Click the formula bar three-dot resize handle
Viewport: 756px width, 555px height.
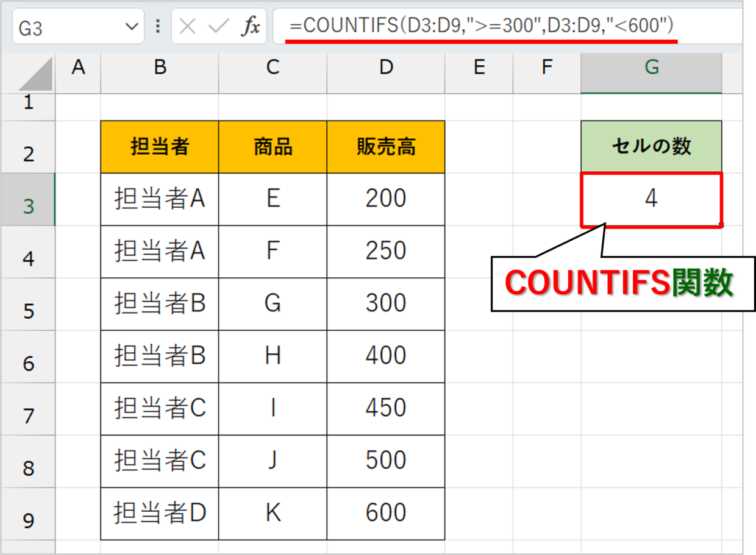(x=158, y=27)
